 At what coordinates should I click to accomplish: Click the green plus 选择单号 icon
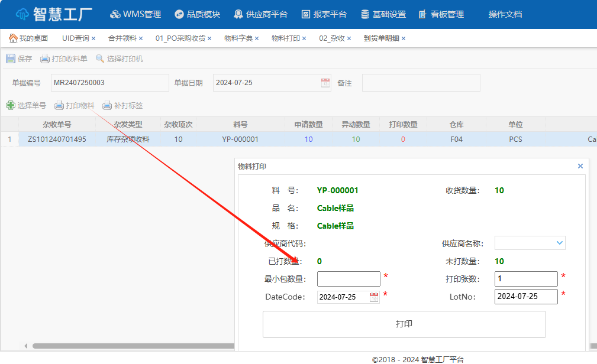pos(10,105)
